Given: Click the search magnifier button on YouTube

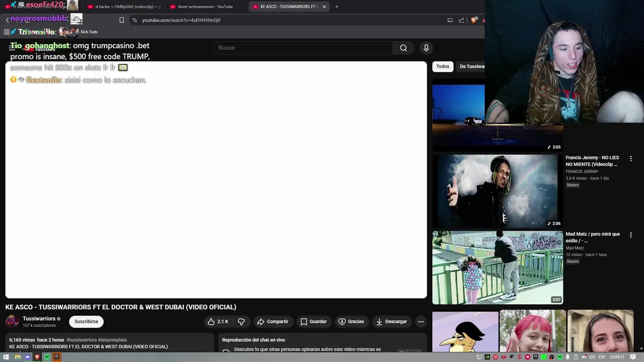Looking at the screenshot, I should tap(403, 48).
